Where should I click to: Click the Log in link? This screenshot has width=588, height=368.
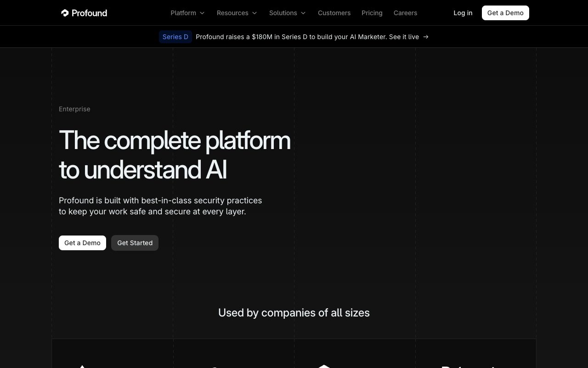463,13
